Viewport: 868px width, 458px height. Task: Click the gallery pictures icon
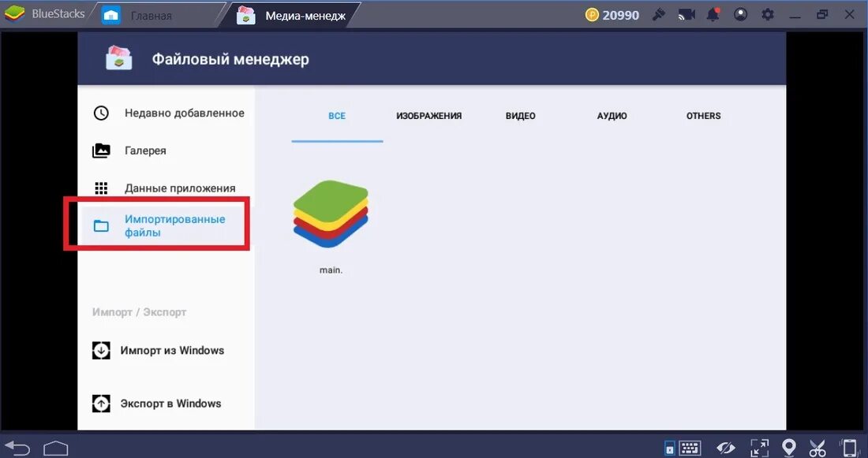pyautogui.click(x=101, y=151)
